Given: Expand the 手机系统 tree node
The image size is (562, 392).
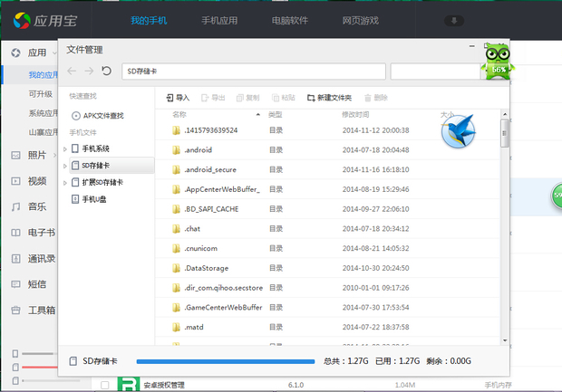Looking at the screenshot, I should pyautogui.click(x=65, y=149).
